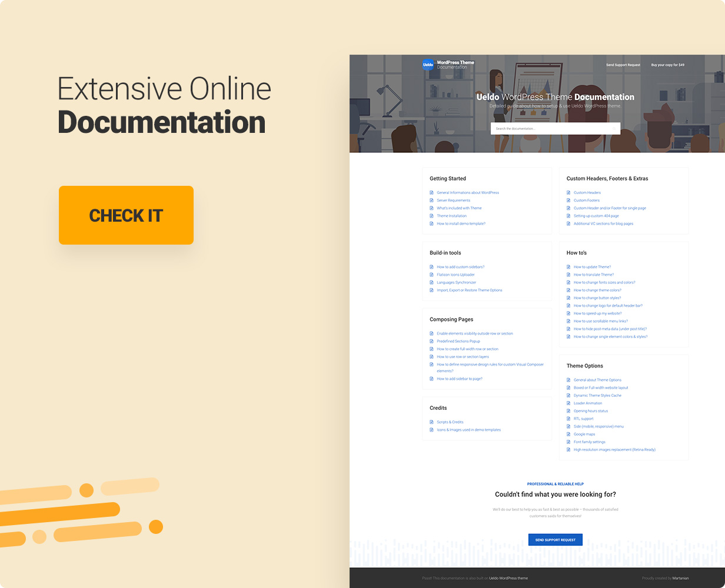
Task: Click document icon beside Languages Synchronizer
Action: 431,282
